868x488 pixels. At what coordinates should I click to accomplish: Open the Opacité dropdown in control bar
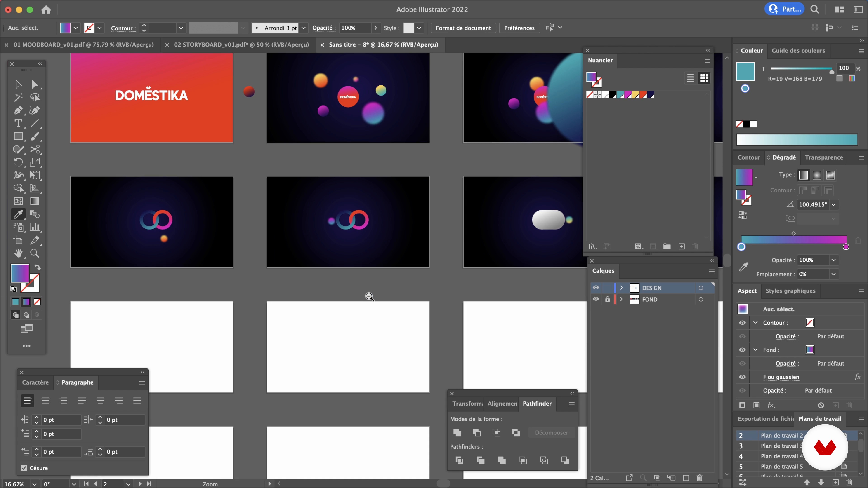(x=375, y=28)
